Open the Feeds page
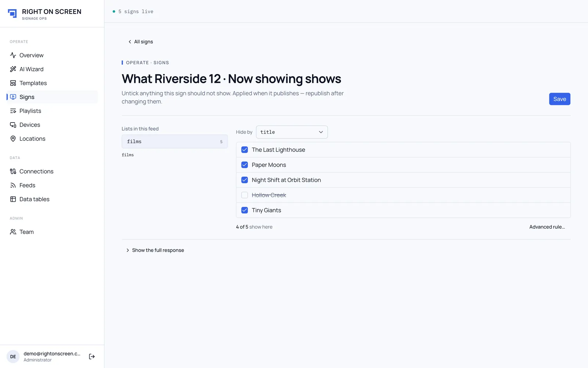Viewport: 588px width, 368px height. point(52,185)
